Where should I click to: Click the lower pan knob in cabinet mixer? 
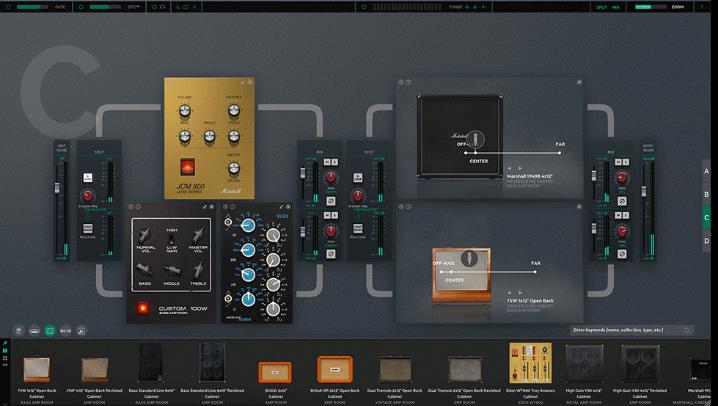click(622, 231)
